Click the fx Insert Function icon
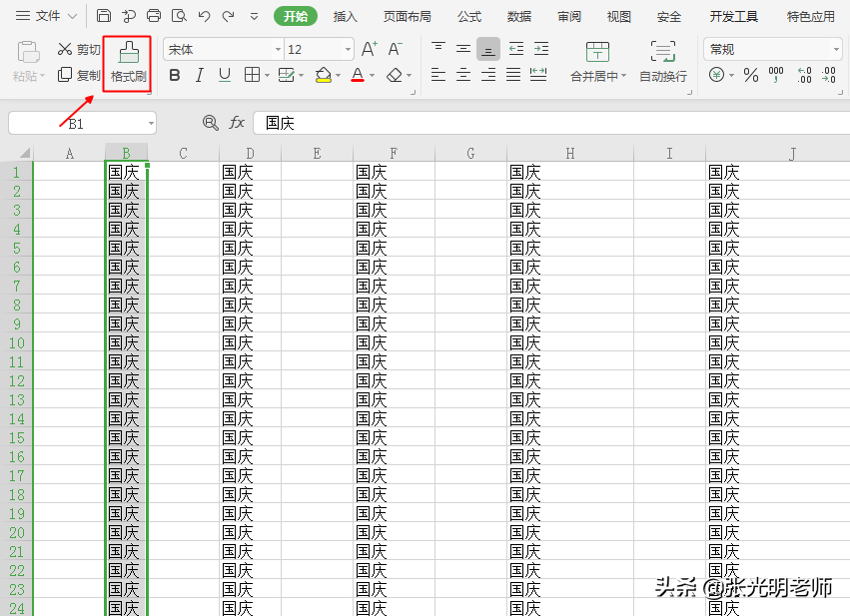This screenshot has width=850, height=616. click(x=237, y=123)
